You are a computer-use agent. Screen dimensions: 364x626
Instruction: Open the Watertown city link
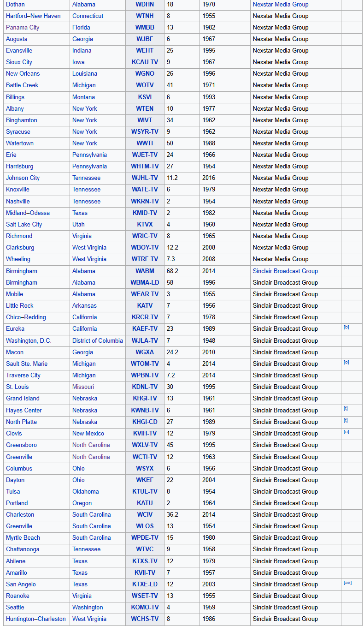click(20, 143)
